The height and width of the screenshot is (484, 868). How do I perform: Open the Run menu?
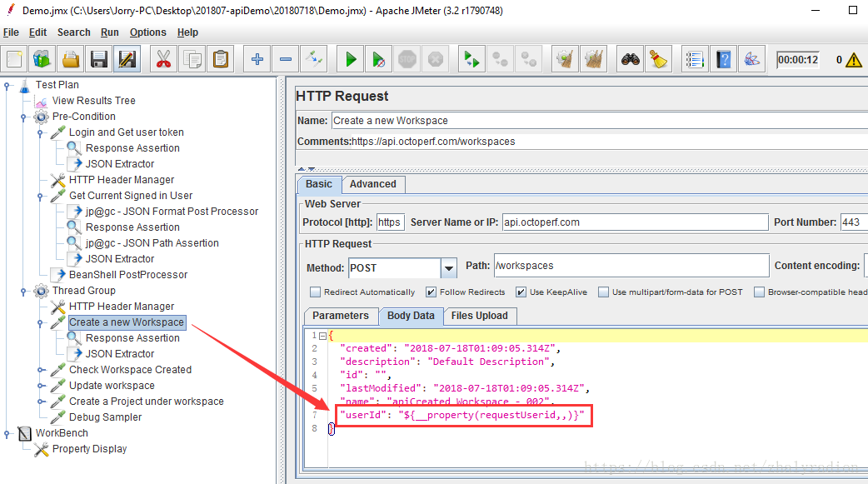(110, 32)
